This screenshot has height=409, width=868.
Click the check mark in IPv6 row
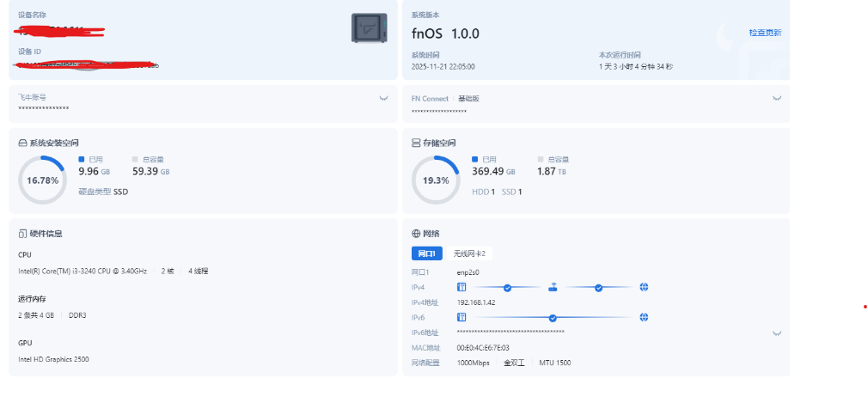click(553, 318)
